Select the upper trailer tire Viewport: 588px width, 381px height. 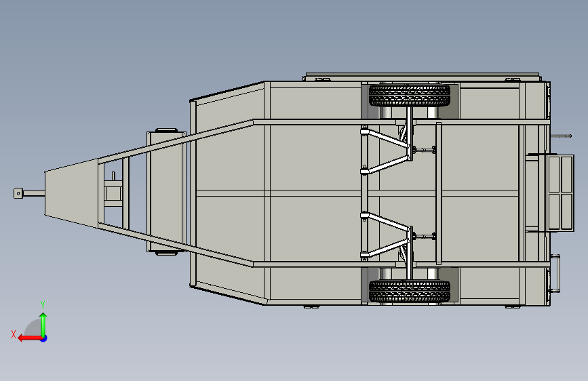coord(409,95)
